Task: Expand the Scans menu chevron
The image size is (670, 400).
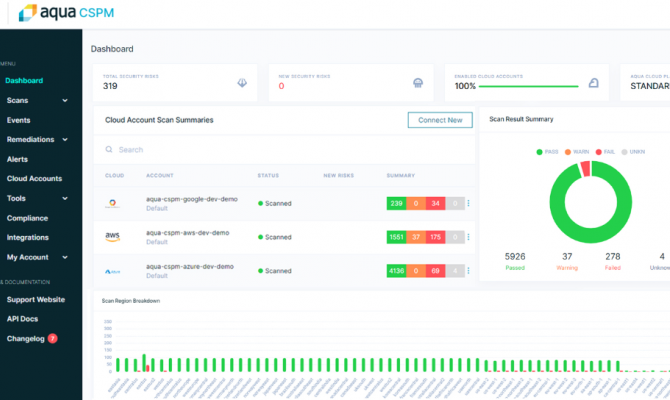Action: (x=65, y=100)
